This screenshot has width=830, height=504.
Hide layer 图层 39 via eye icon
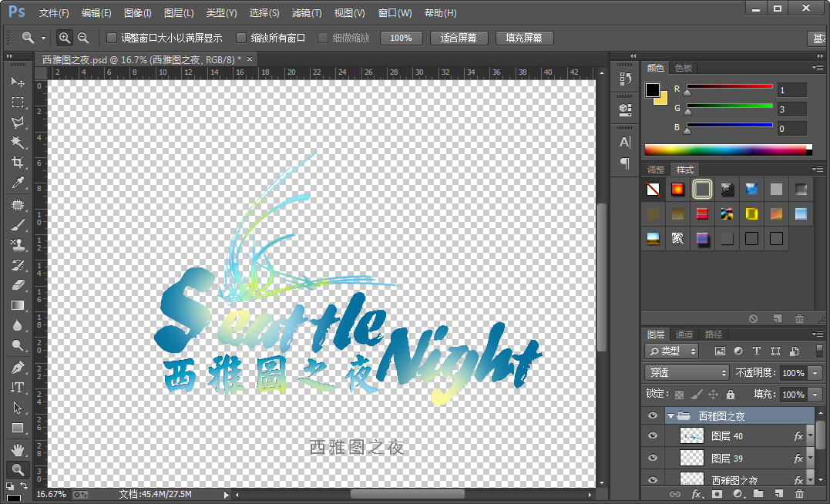pyautogui.click(x=653, y=458)
